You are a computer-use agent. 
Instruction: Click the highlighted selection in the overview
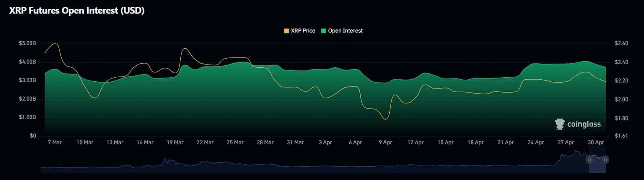[x=597, y=159]
